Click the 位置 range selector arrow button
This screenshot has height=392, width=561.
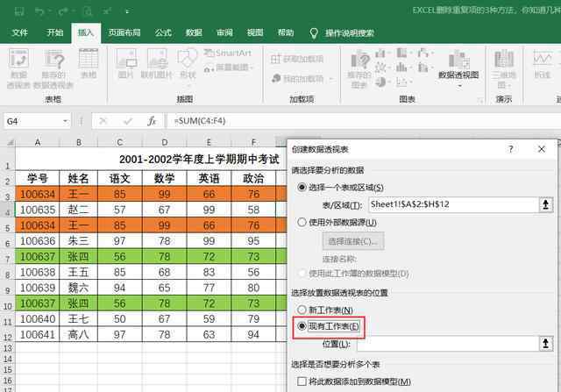click(x=546, y=345)
